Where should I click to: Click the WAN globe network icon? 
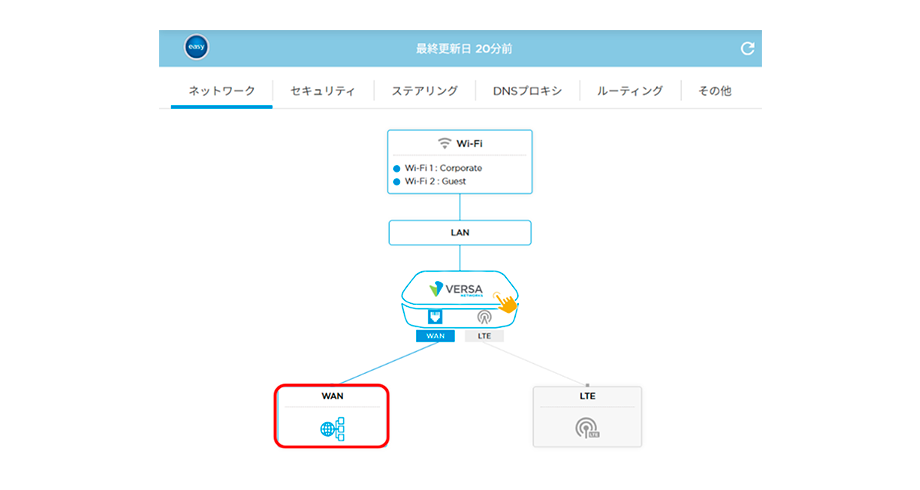coord(332,429)
